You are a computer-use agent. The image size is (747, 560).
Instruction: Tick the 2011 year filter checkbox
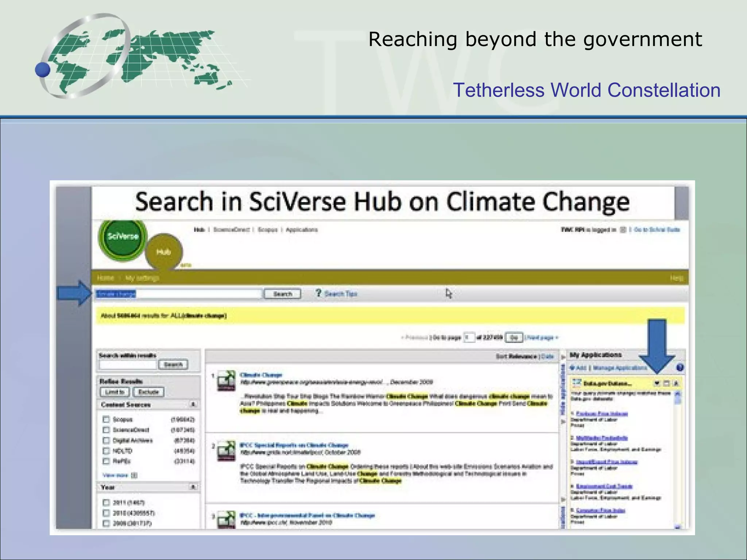pyautogui.click(x=106, y=502)
